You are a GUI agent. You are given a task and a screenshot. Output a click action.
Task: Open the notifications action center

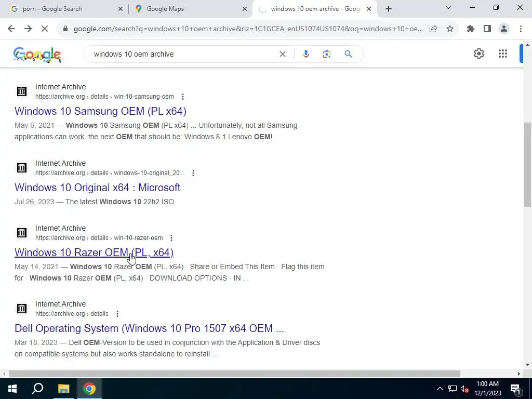(x=516, y=389)
